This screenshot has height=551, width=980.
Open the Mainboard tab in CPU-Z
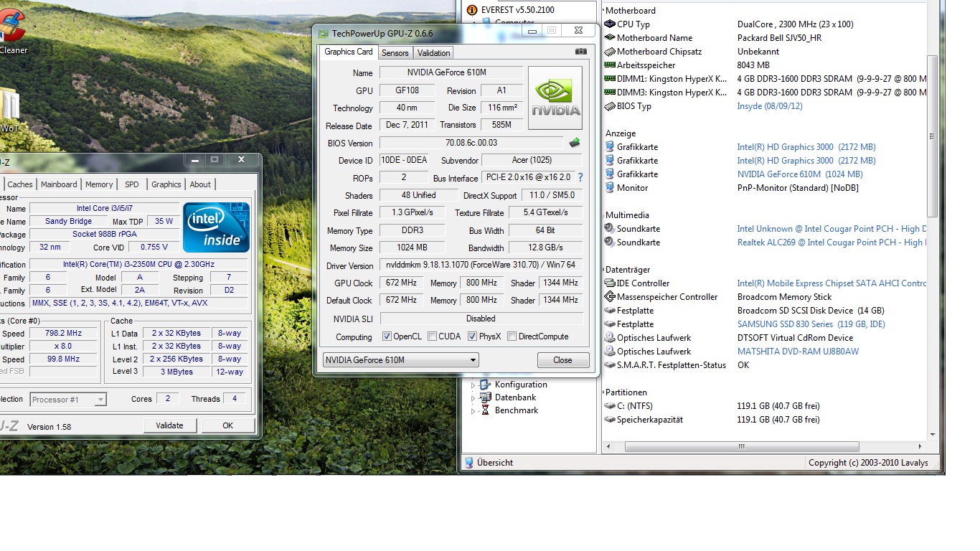pyautogui.click(x=59, y=184)
